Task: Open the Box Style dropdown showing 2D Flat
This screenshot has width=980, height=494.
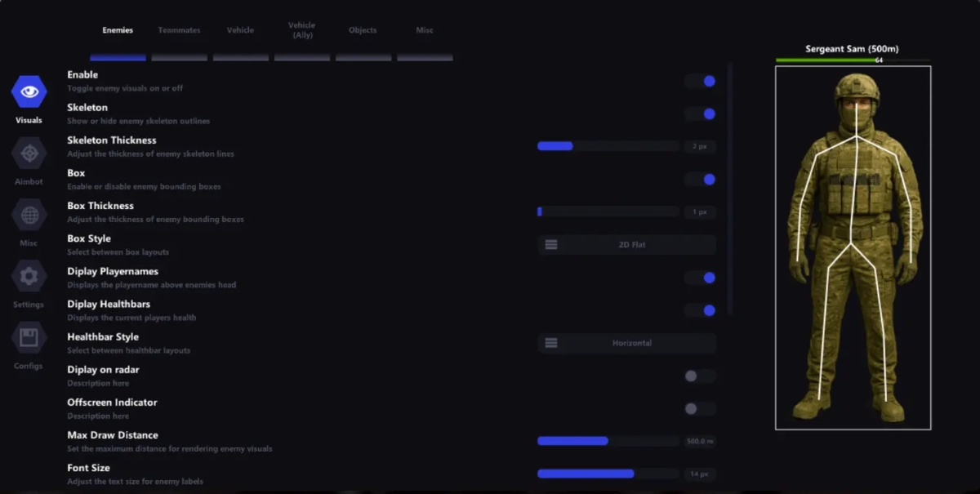Action: coord(627,245)
